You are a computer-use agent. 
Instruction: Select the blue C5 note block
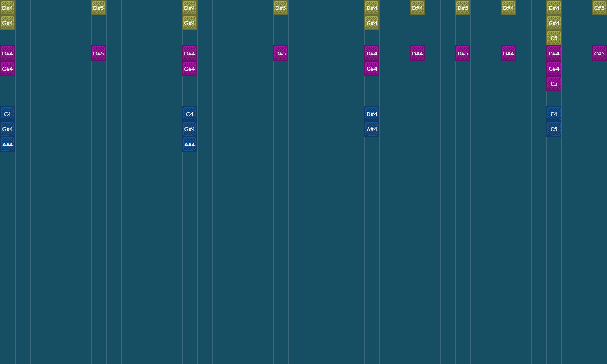(554, 129)
